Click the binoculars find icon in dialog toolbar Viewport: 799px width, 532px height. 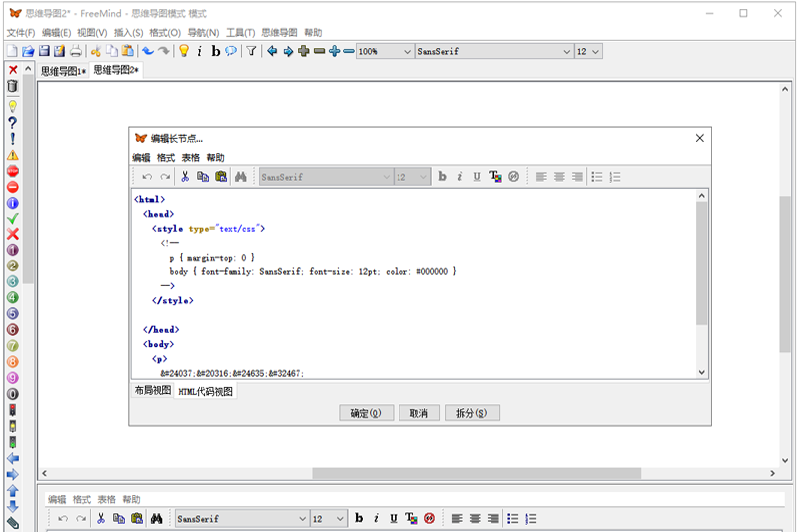click(x=241, y=177)
